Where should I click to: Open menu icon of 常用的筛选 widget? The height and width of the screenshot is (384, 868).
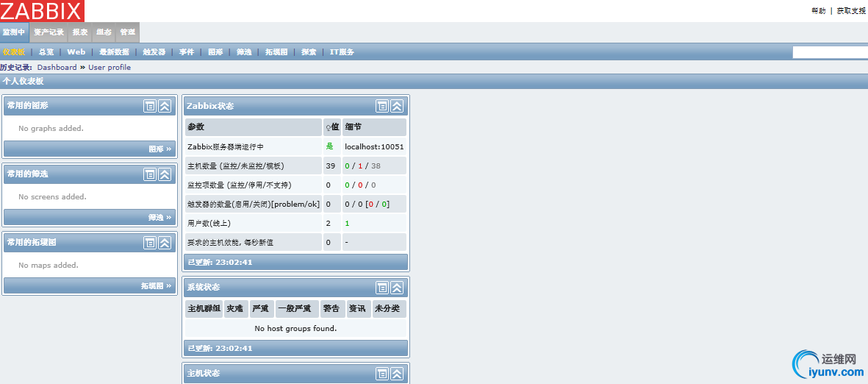(149, 174)
